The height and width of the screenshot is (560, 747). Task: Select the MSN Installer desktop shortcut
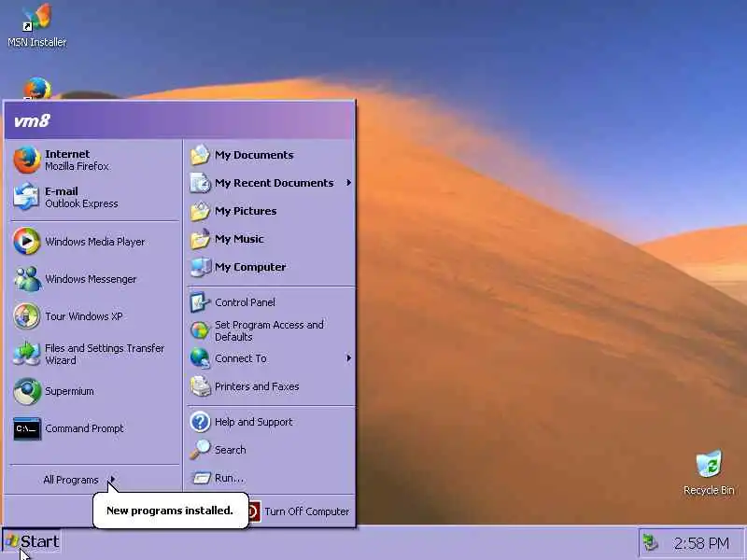[36, 25]
